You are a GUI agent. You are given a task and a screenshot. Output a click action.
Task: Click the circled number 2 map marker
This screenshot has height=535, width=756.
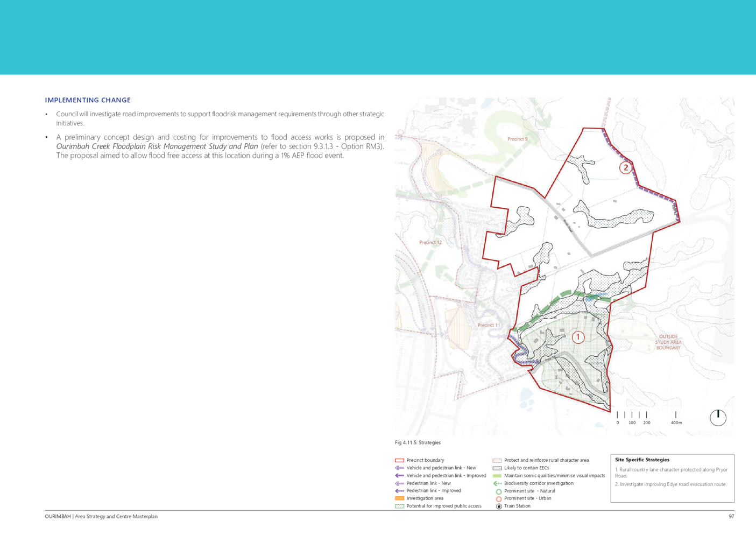coord(625,167)
